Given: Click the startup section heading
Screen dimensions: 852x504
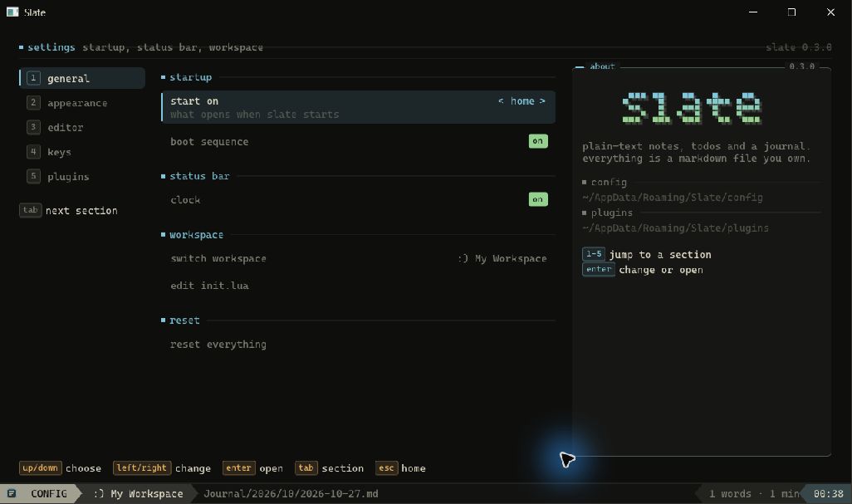Looking at the screenshot, I should (x=191, y=77).
